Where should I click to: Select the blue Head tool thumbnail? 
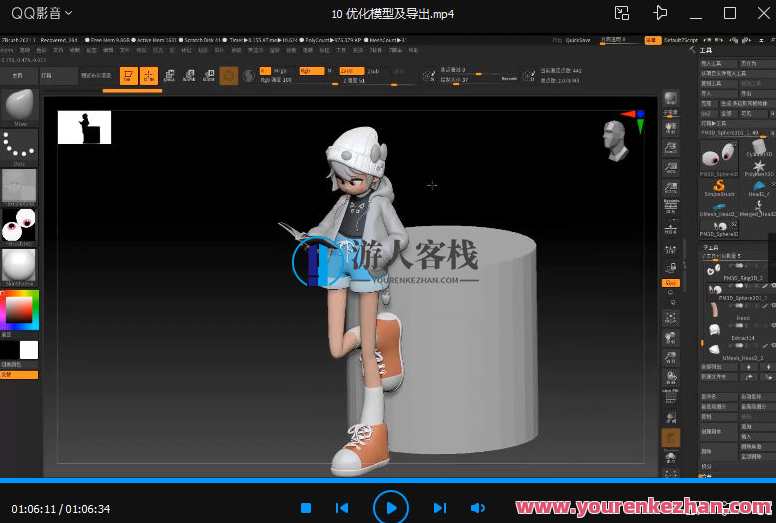[759, 188]
